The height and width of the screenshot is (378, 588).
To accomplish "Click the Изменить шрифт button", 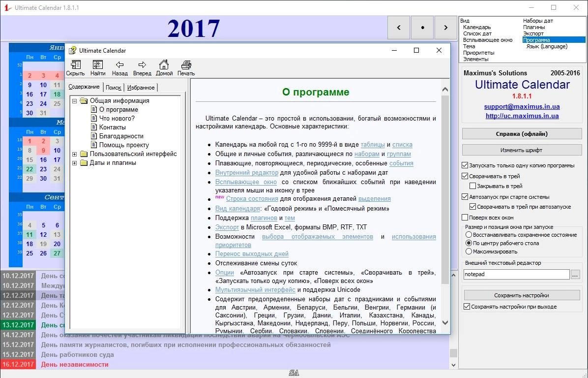I will (522, 150).
